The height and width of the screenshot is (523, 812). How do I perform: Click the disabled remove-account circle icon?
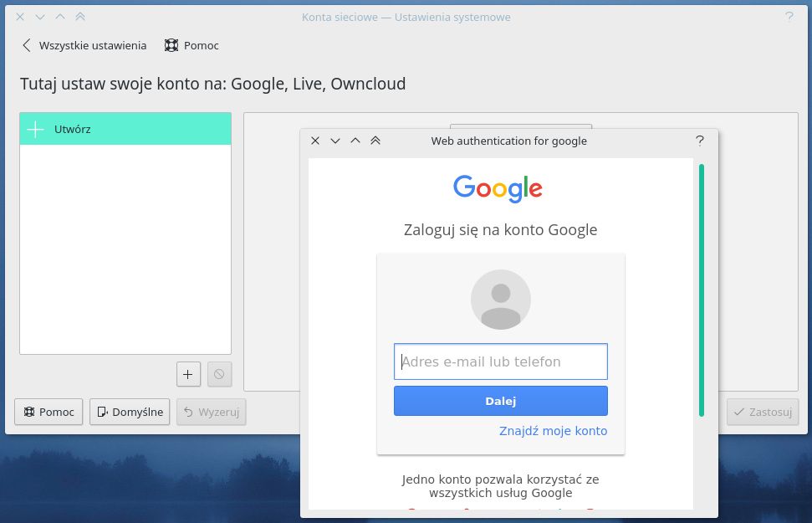[219, 374]
